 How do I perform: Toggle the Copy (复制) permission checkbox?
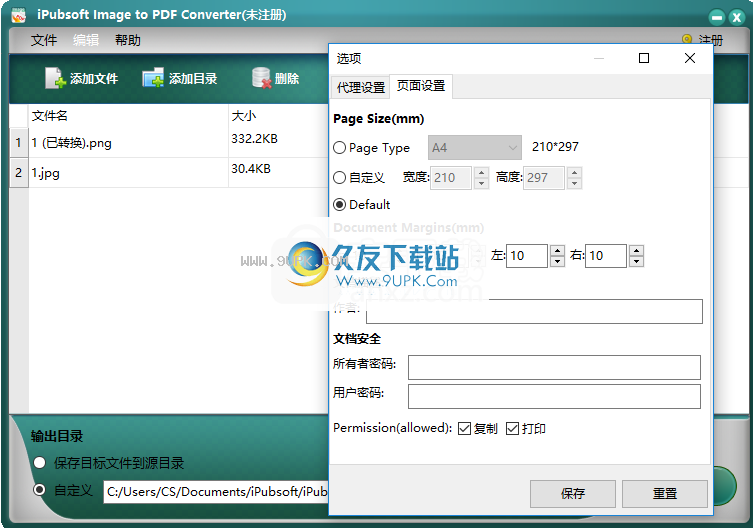(464, 429)
